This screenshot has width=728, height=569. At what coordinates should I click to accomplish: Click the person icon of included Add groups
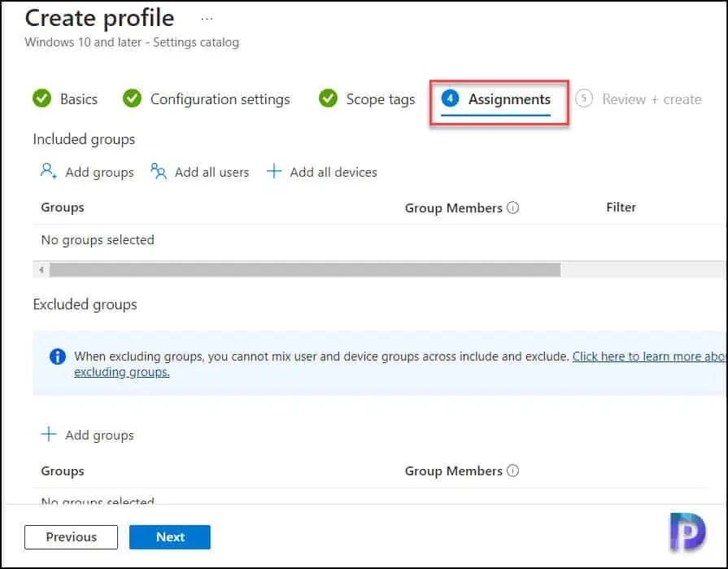pos(48,171)
